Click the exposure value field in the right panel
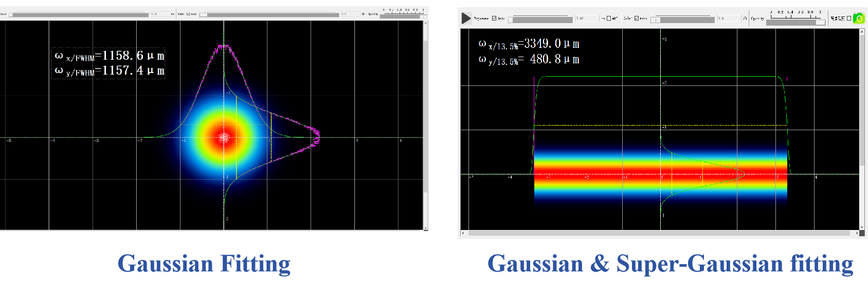The width and height of the screenshot is (868, 282). [x=587, y=19]
